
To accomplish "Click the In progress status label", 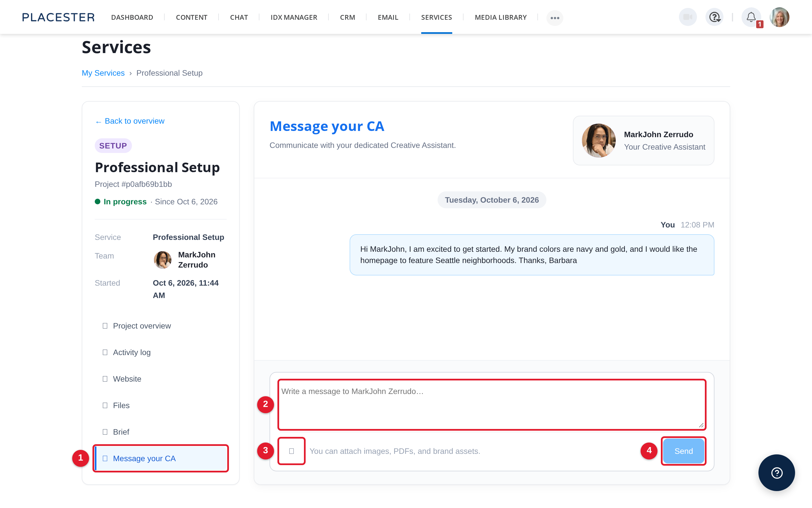I will (x=125, y=202).
